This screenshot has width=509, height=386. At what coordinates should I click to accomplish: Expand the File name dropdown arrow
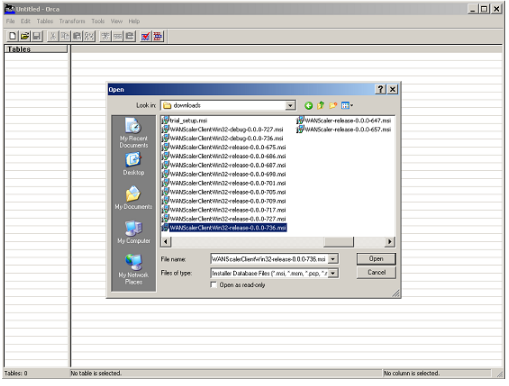coord(333,259)
